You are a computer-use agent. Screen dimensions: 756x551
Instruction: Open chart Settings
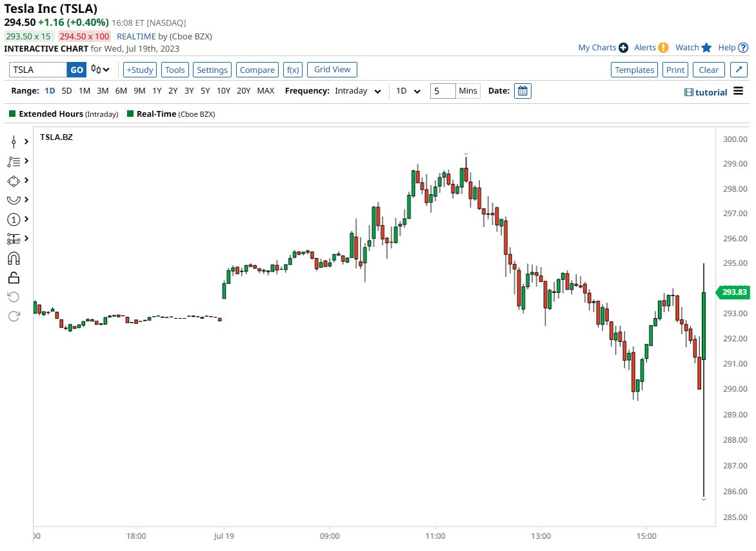(212, 70)
